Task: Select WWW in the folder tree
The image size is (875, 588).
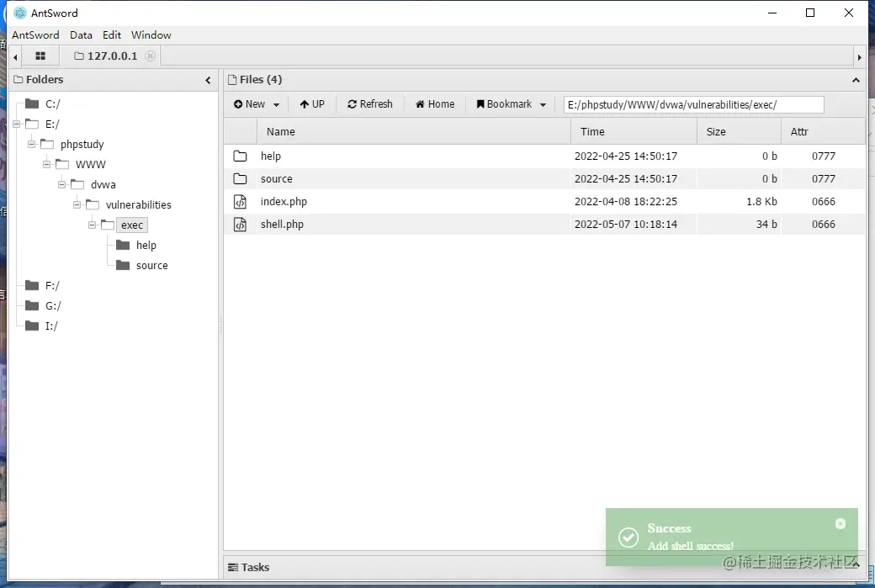Action: [90, 165]
